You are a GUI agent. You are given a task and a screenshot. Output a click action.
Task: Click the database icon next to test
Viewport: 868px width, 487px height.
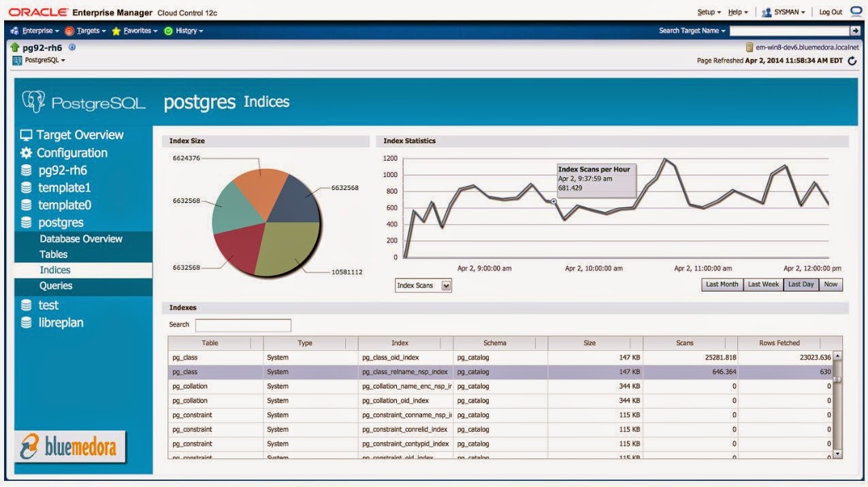26,305
